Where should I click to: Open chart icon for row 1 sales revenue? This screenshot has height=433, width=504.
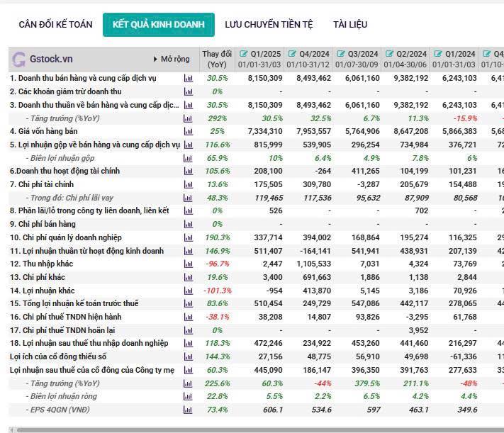pos(188,78)
